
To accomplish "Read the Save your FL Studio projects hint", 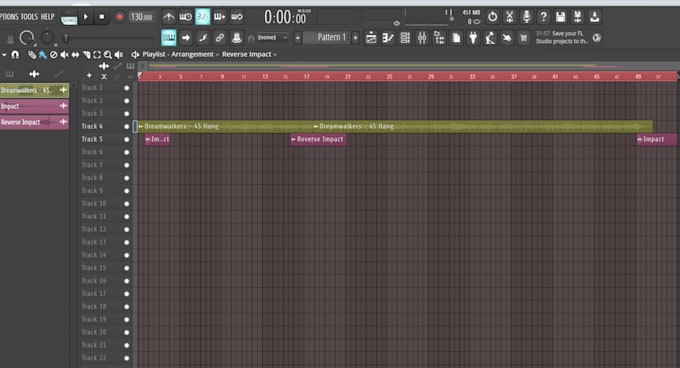I will 562,37.
